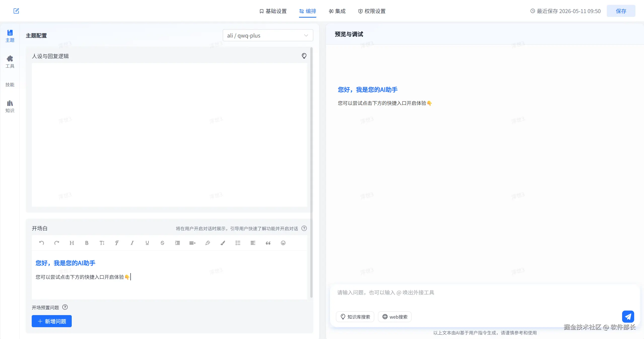
Task: Click lightbulb icon beside 人设与回复逻辑
Action: click(x=304, y=56)
